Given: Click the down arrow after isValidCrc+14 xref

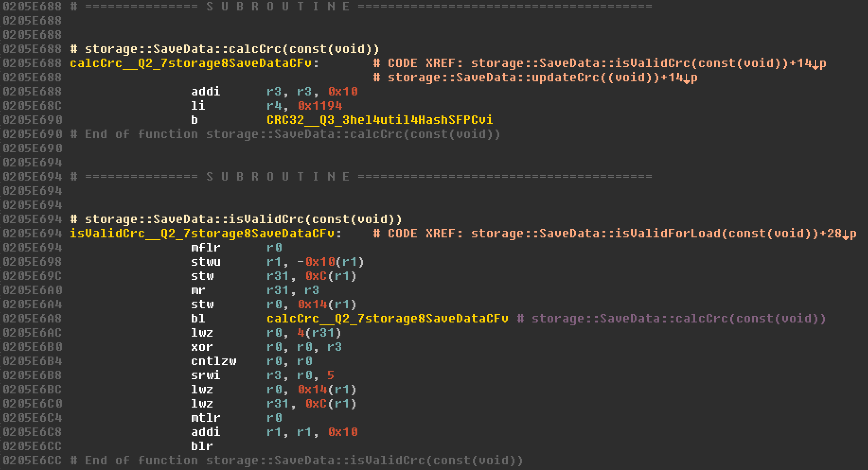Looking at the screenshot, I should [815, 64].
